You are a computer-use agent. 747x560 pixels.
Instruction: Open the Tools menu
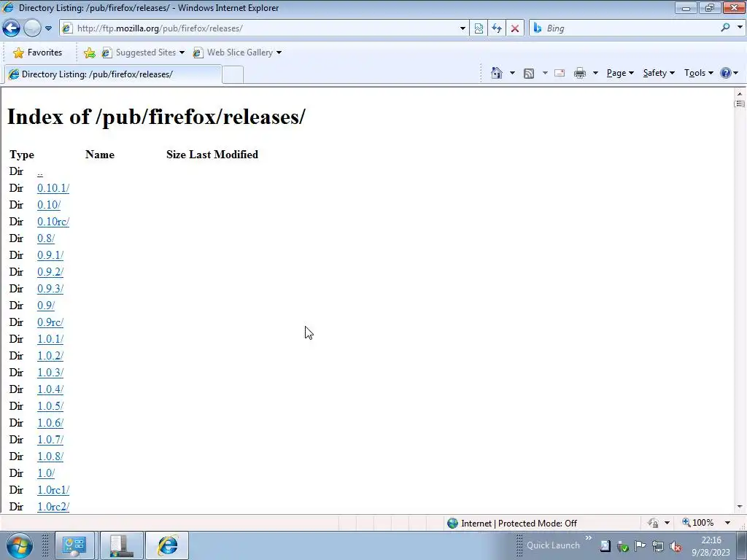coord(698,73)
